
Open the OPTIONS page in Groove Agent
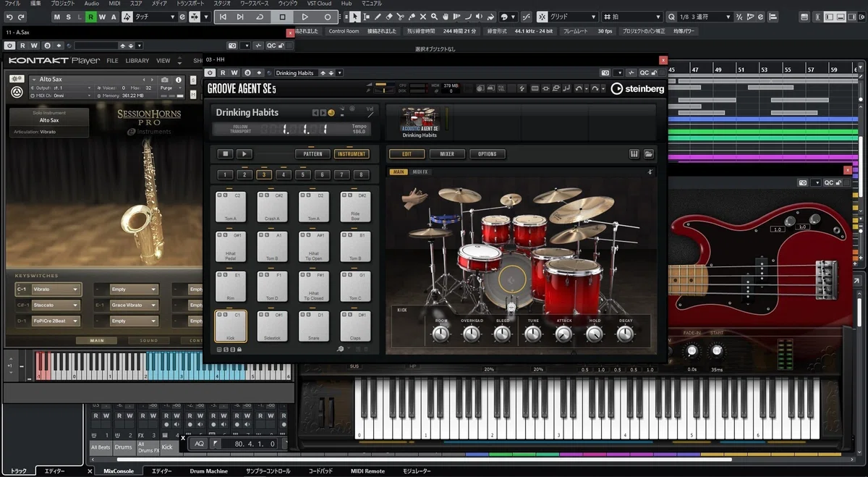(488, 154)
